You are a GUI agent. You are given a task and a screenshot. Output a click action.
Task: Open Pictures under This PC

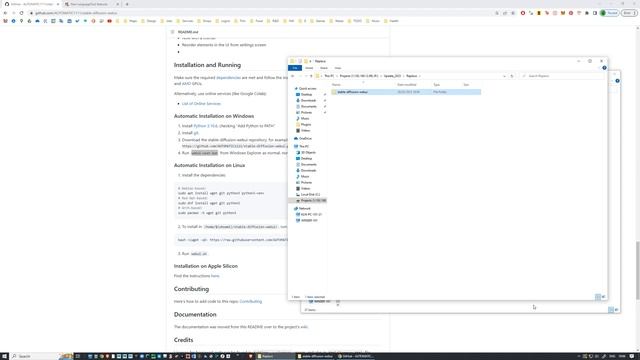306,182
